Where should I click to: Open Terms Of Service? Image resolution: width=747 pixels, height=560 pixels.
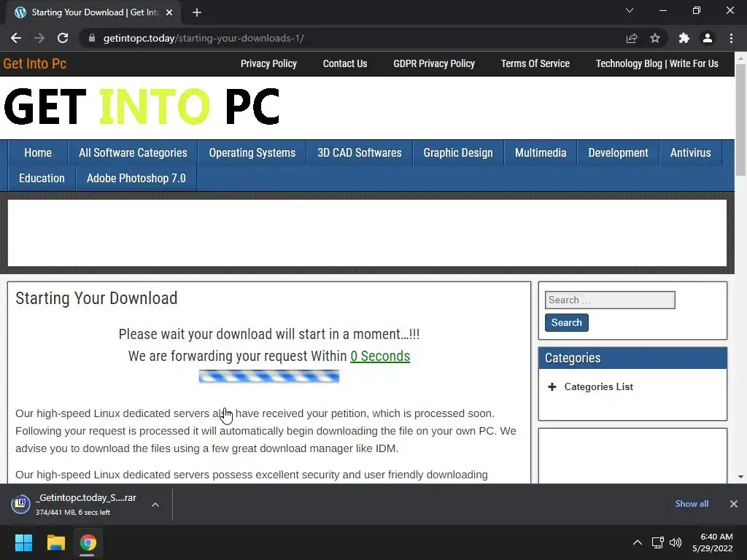535,63
